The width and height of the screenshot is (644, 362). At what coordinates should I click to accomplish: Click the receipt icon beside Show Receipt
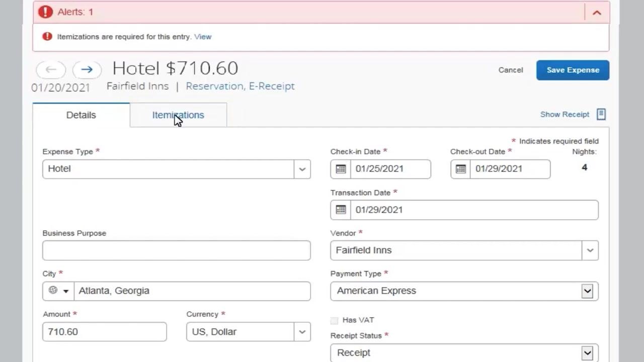601,114
